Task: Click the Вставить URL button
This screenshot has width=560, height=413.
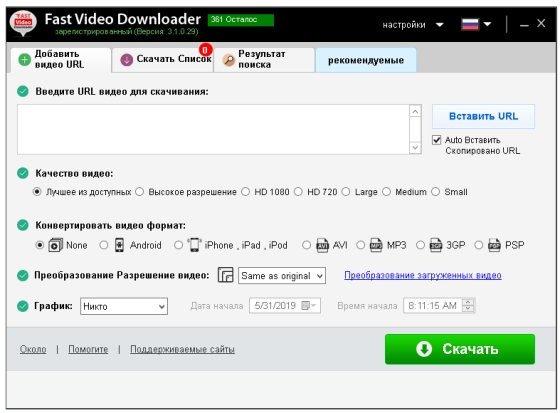Action: click(x=483, y=116)
